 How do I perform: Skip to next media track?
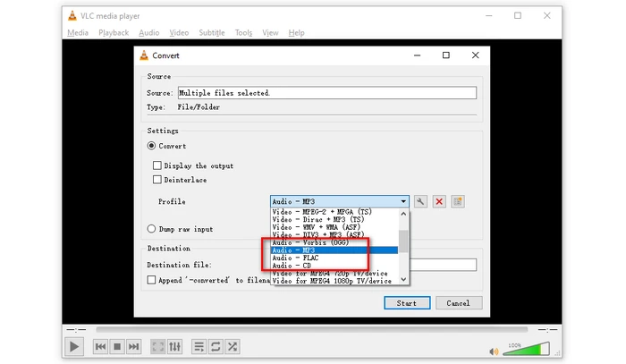tap(133, 346)
